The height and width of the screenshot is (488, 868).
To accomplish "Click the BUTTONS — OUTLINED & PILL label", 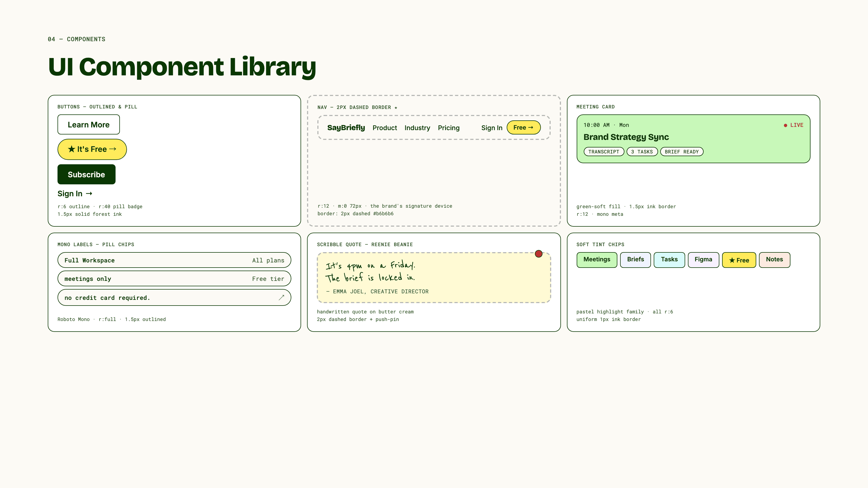I will click(x=97, y=107).
